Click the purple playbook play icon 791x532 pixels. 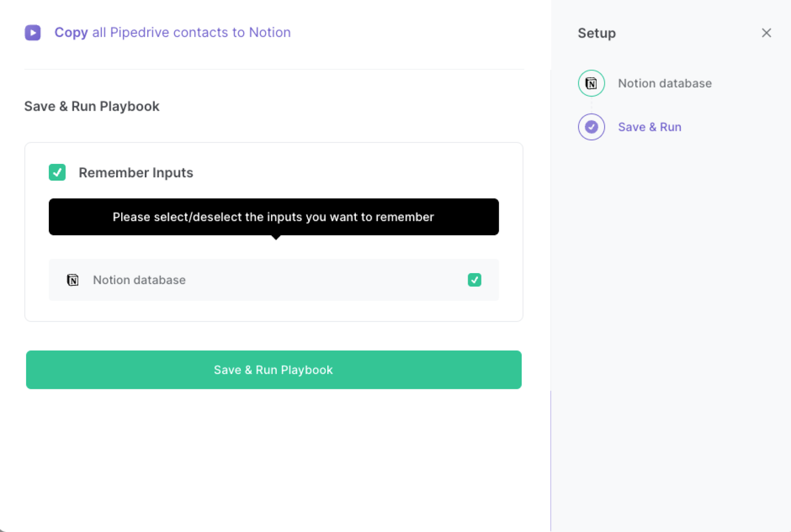33,32
